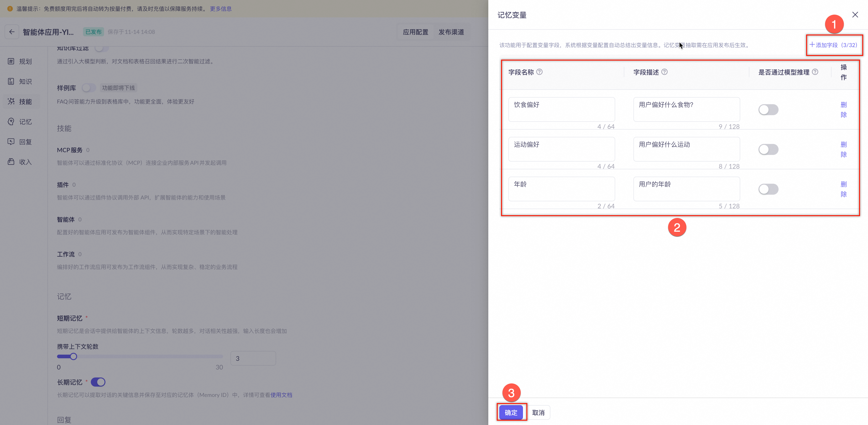The width and height of the screenshot is (868, 425).
Task: Open the 回复 sidebar icon
Action: point(11,142)
